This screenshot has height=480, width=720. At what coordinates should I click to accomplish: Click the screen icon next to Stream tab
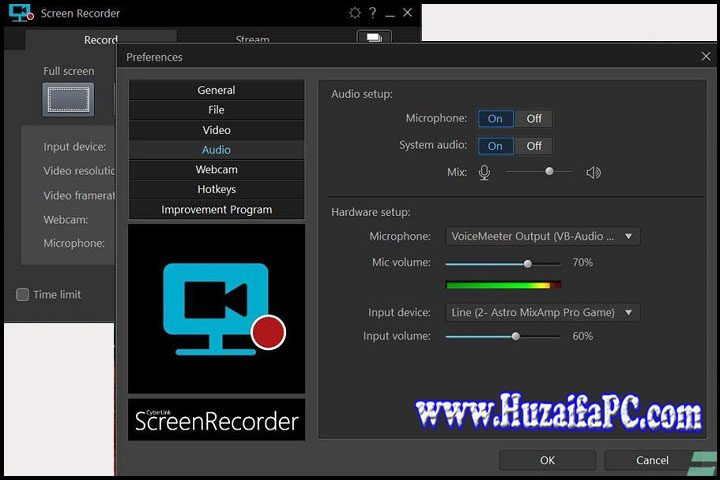(x=374, y=37)
